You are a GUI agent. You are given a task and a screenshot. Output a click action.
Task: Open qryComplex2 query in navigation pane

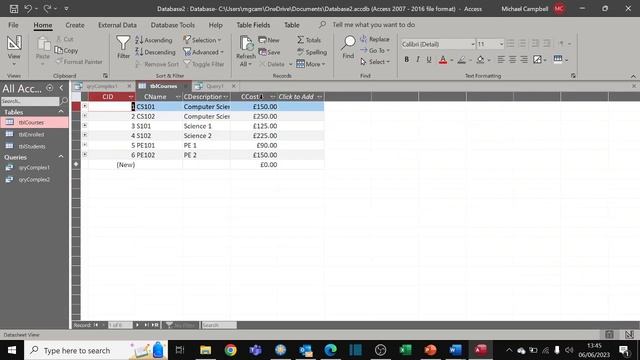tap(34, 180)
